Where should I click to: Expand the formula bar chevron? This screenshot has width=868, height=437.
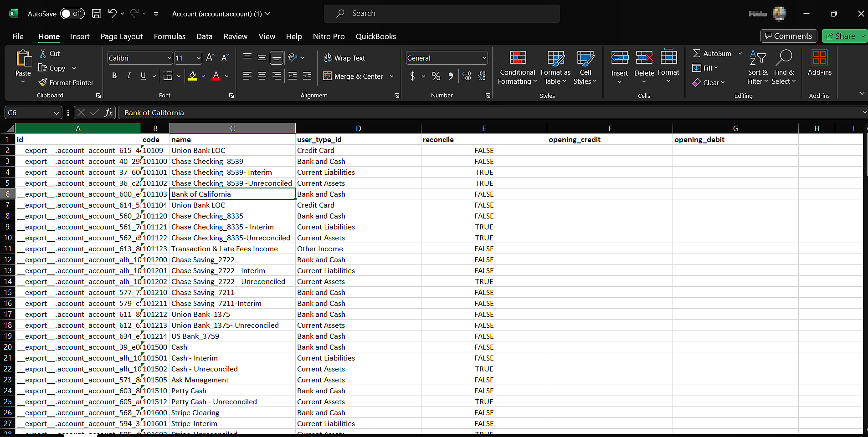pyautogui.click(x=864, y=112)
